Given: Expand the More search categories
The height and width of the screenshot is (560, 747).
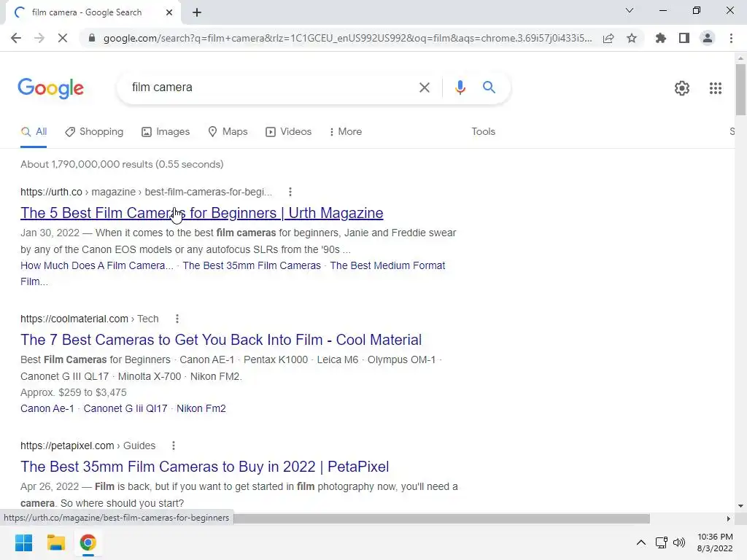Looking at the screenshot, I should [346, 132].
